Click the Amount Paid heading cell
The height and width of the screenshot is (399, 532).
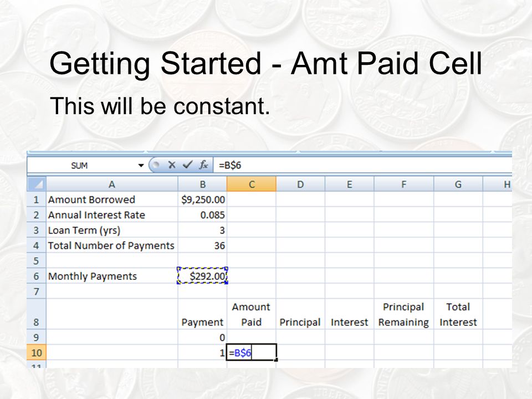[x=252, y=314]
